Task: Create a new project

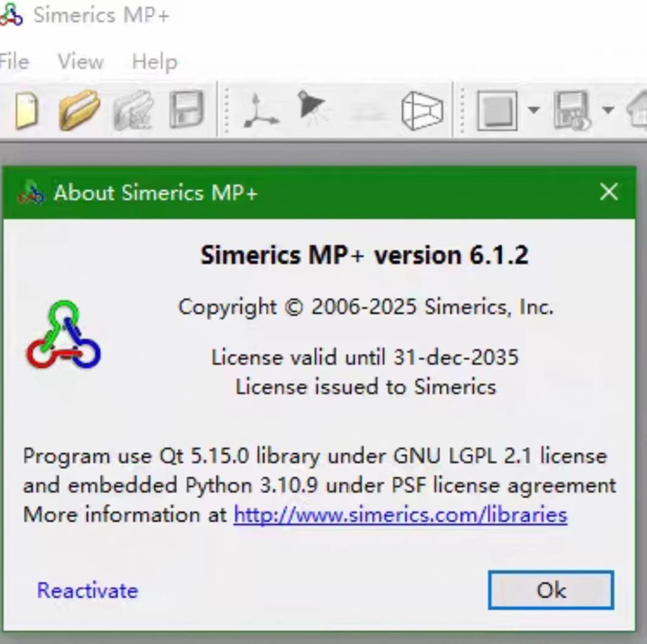Action: (27, 110)
